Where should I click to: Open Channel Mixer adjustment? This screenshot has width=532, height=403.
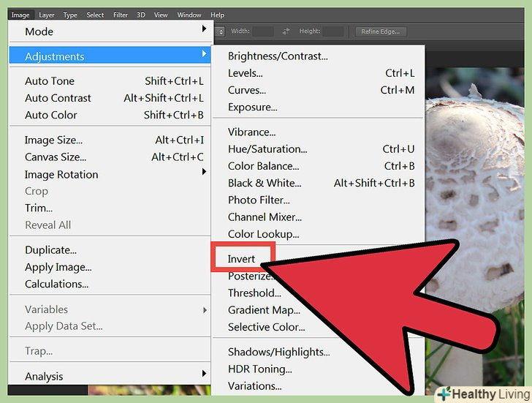pos(319,217)
